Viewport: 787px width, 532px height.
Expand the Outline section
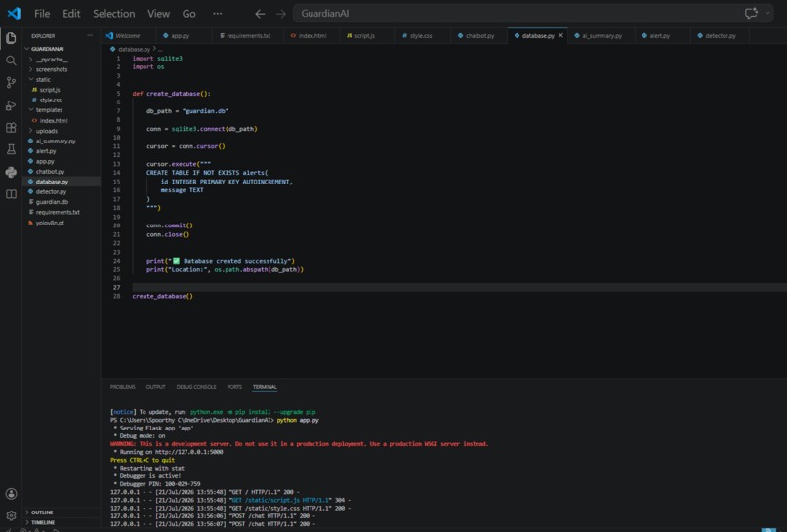point(62,512)
